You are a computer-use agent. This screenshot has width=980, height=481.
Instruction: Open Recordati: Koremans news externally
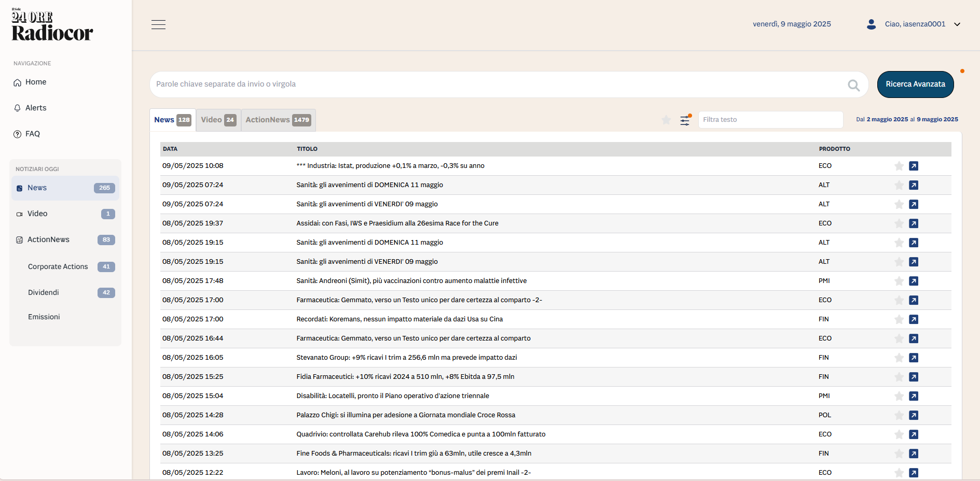914,319
